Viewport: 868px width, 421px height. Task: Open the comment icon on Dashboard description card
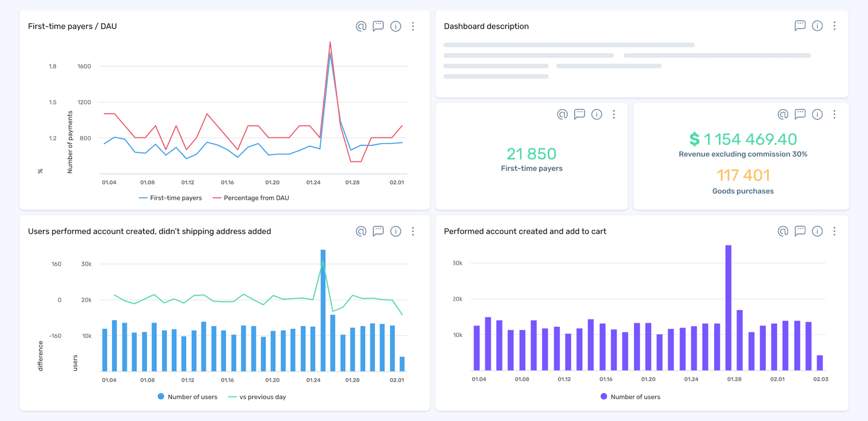(800, 26)
